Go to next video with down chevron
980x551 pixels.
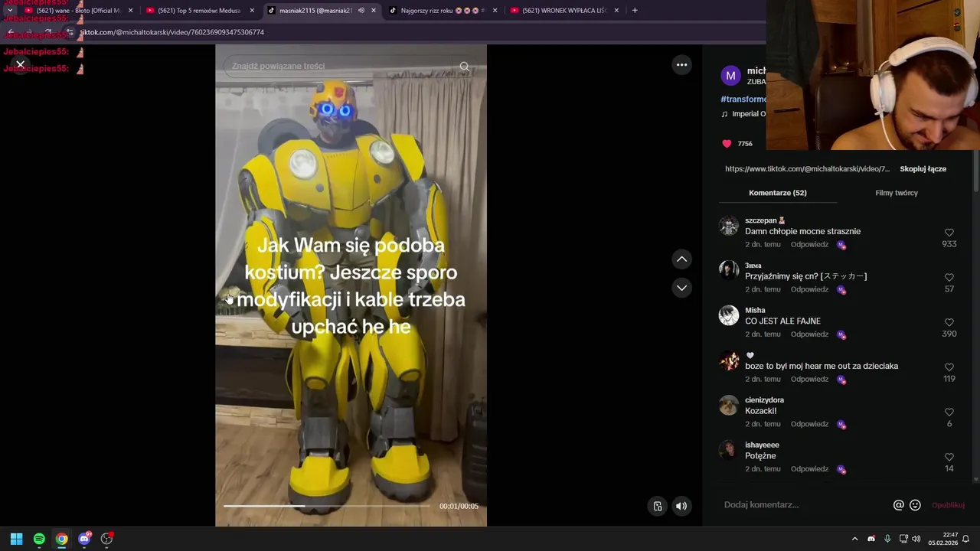681,288
